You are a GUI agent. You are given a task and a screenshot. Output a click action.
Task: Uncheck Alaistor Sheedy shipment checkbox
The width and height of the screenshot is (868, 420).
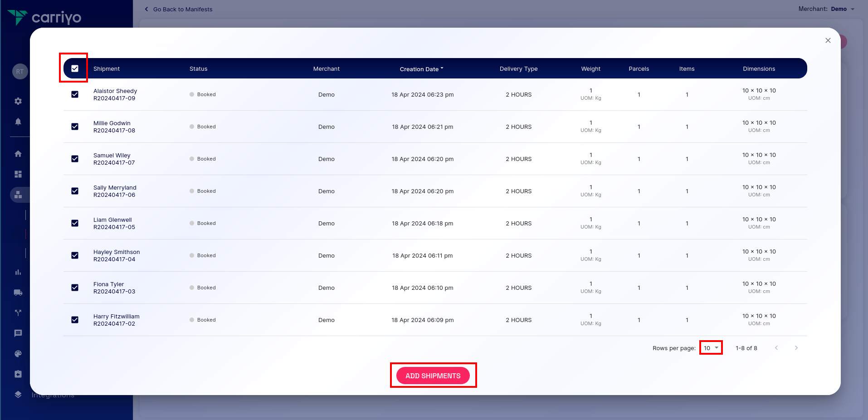pos(75,94)
